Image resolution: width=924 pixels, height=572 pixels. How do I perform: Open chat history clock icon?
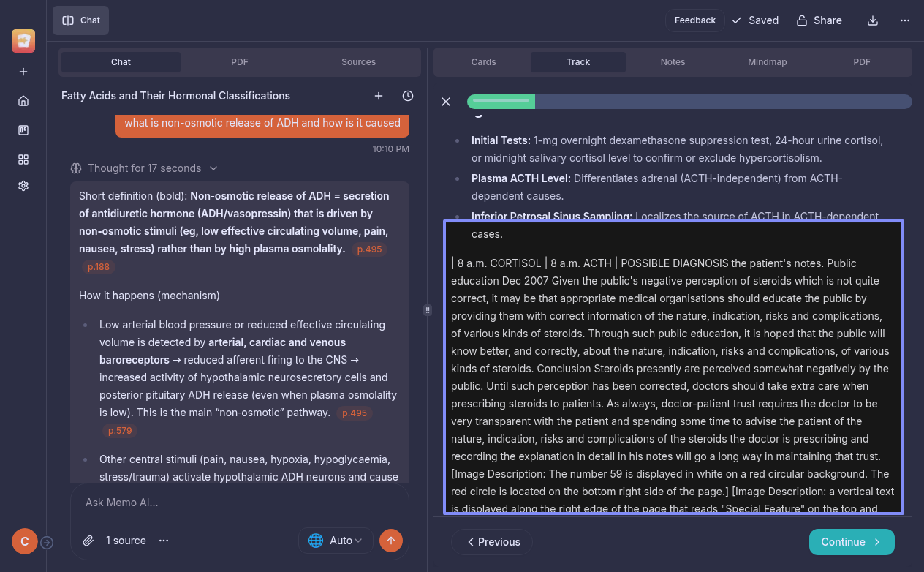pyautogui.click(x=408, y=96)
